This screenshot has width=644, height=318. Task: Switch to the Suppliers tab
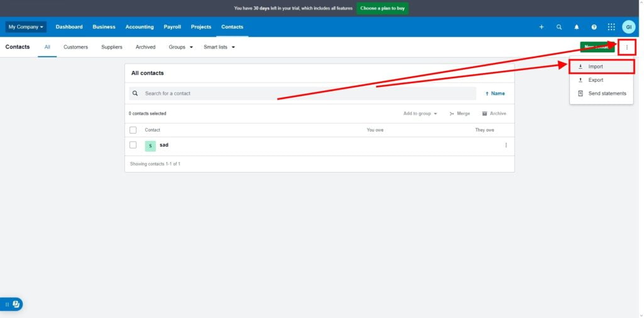[x=112, y=47]
